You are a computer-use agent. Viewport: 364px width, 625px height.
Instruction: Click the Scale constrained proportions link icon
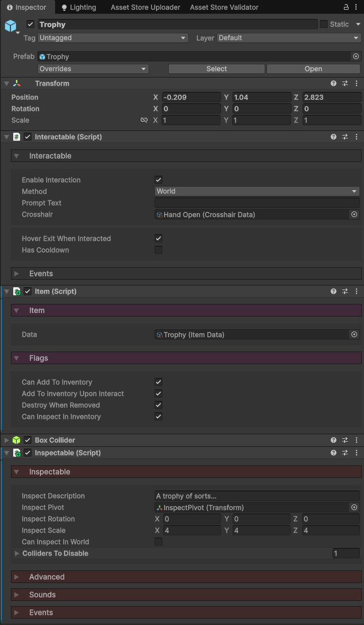point(144,120)
